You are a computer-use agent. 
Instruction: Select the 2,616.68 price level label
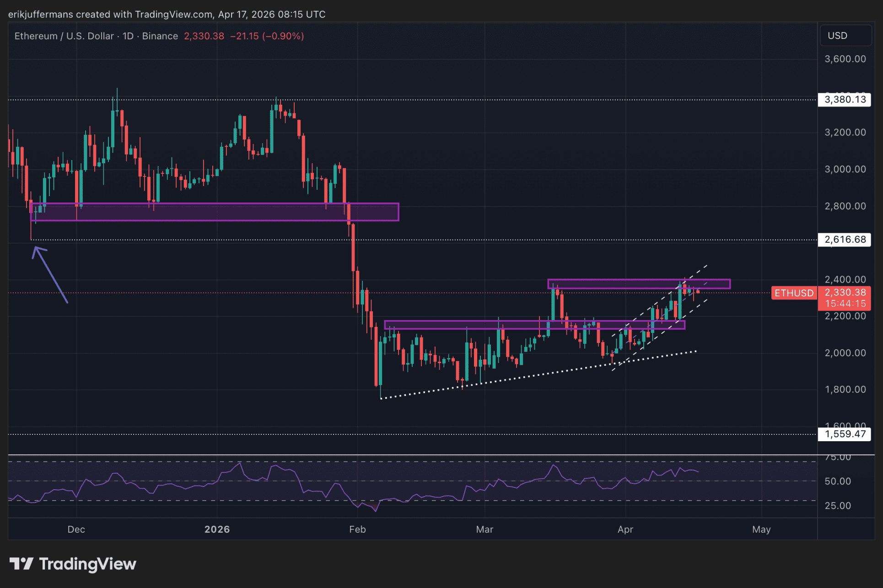[x=845, y=240]
